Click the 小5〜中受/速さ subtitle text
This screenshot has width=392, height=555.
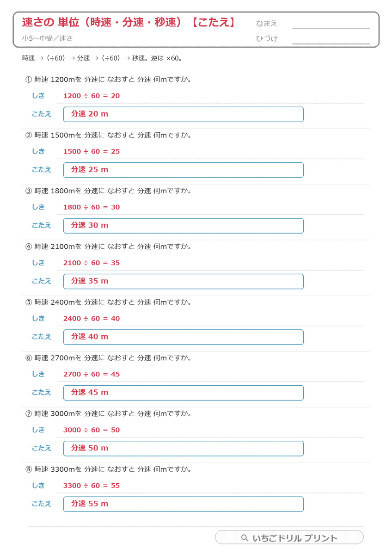pyautogui.click(x=47, y=38)
